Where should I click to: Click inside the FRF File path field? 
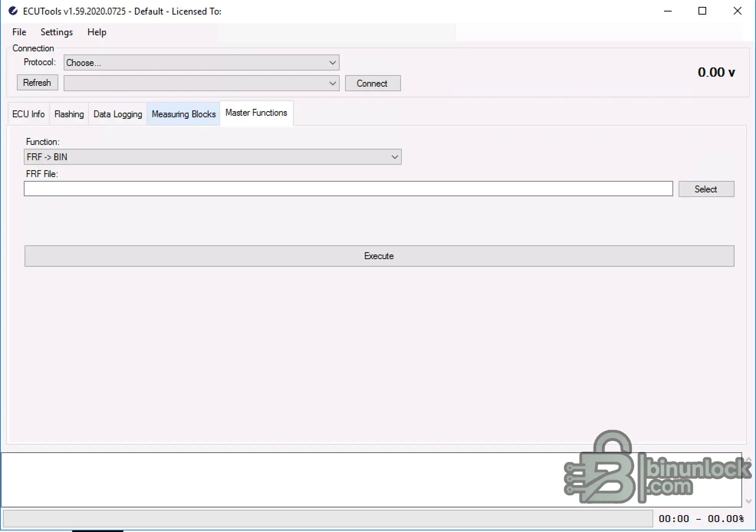(x=348, y=189)
